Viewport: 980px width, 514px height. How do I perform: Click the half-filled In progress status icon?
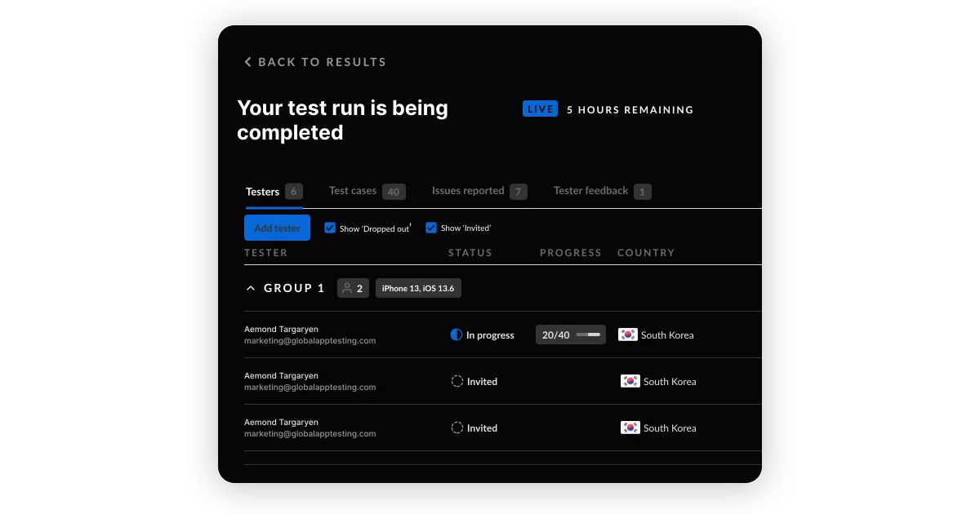tap(457, 335)
